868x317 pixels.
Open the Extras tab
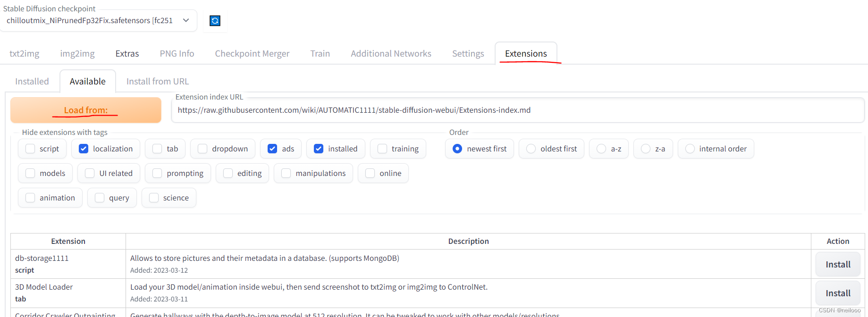[127, 54]
